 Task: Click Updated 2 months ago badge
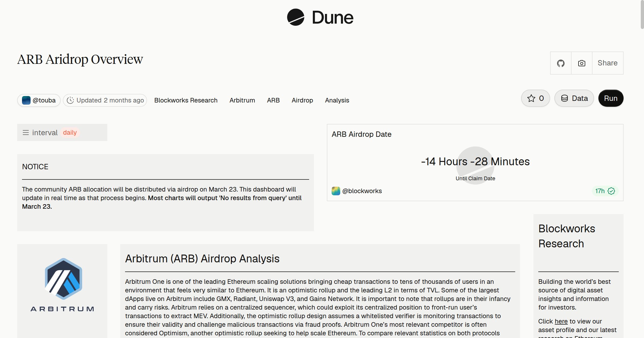tap(105, 100)
